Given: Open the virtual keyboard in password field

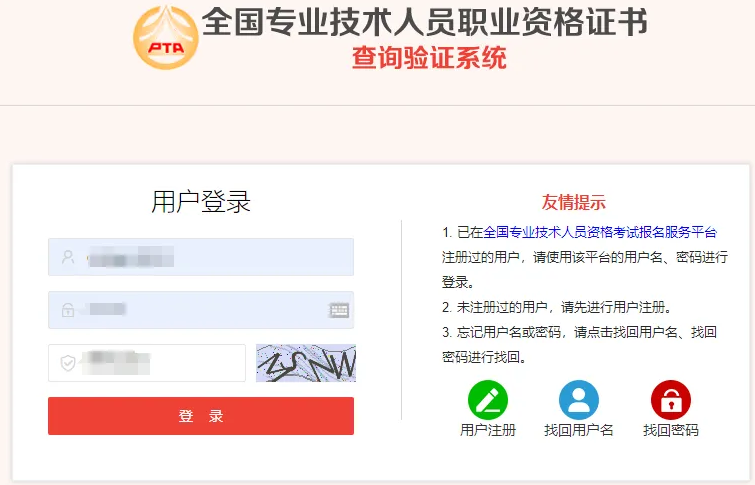Looking at the screenshot, I should pos(339,310).
